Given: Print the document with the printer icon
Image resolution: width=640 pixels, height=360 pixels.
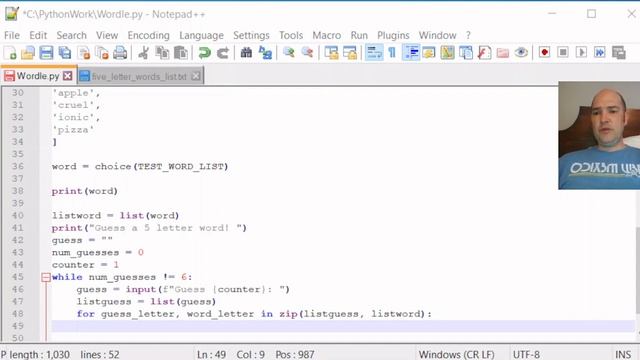Looking at the screenshot, I should pos(120,53).
